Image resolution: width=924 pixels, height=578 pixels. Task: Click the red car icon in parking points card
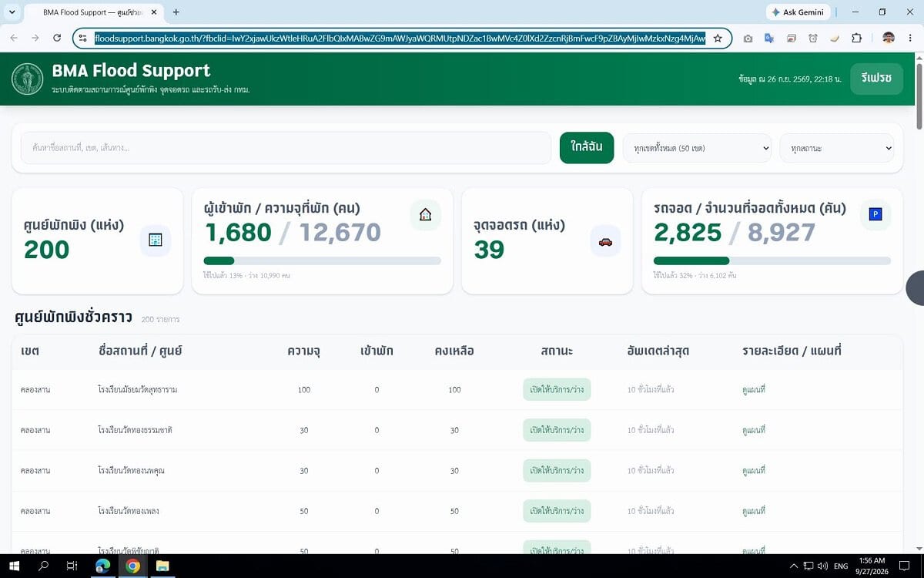[x=605, y=242]
